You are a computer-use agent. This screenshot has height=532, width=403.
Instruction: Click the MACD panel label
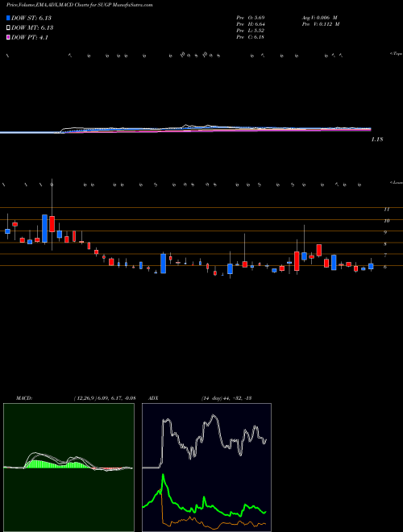click(24, 397)
